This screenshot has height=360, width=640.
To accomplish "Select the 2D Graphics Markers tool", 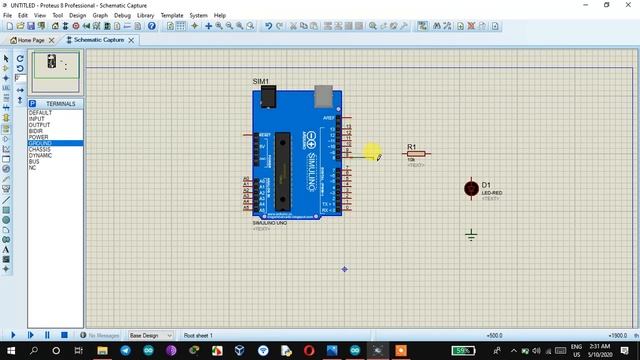I will [6, 269].
